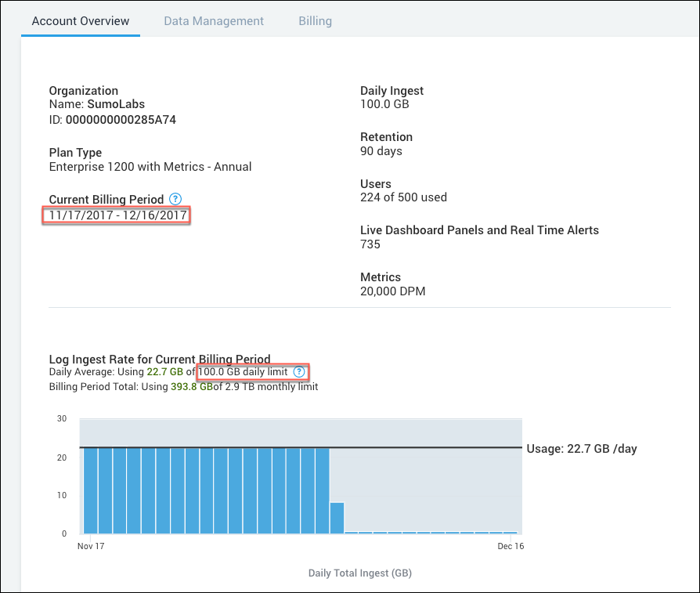The image size is (700, 593).
Task: Click the Daily Total Ingest chart title
Action: tap(359, 573)
